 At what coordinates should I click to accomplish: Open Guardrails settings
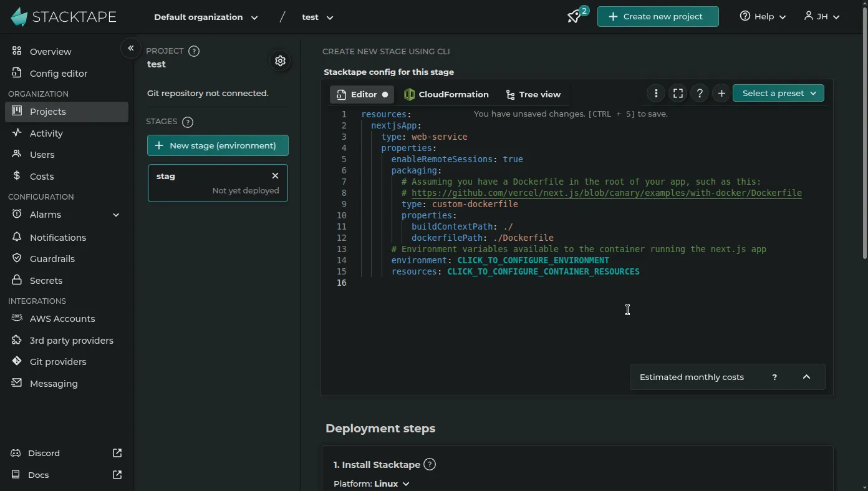(x=66, y=259)
